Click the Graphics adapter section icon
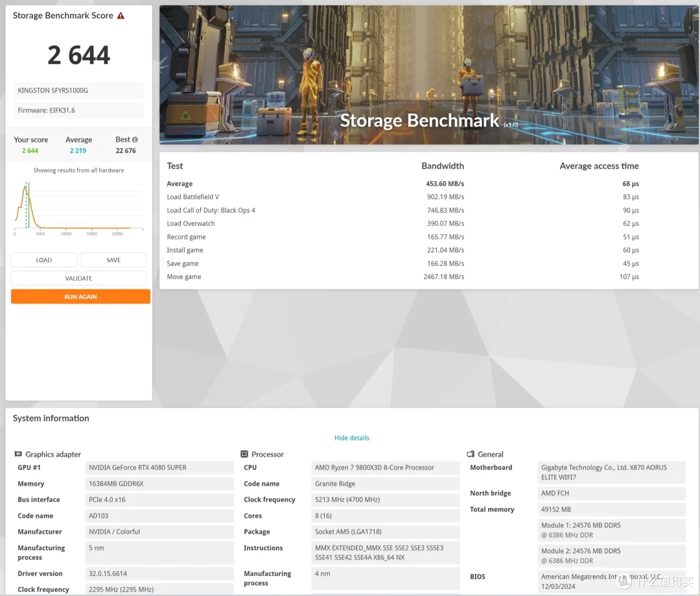 tap(18, 454)
